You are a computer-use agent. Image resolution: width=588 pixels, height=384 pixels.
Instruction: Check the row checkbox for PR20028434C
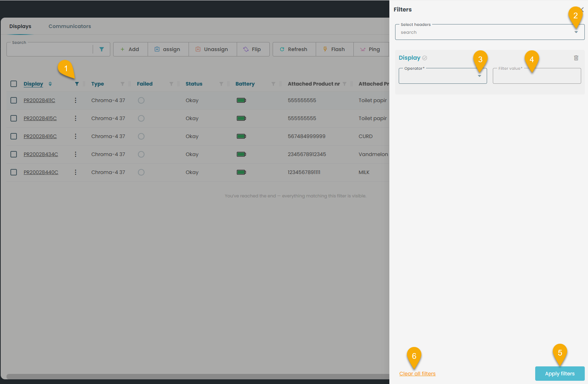pyautogui.click(x=14, y=154)
